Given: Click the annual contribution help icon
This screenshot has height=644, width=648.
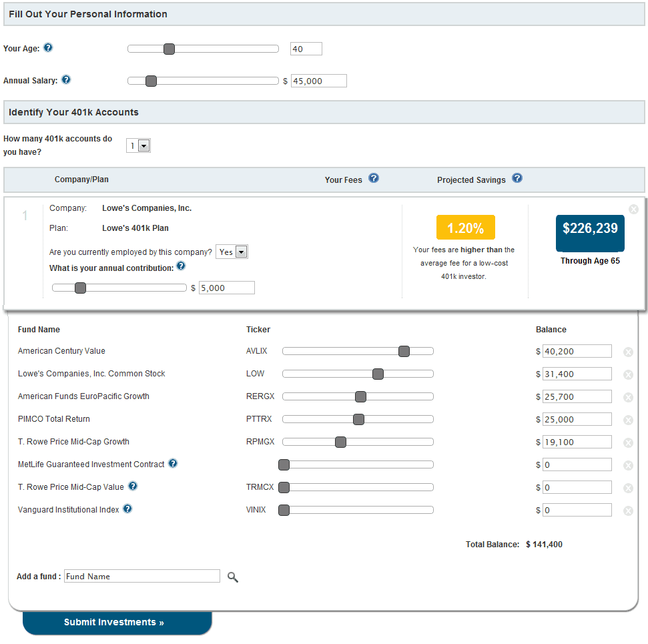Looking at the screenshot, I should (x=181, y=266).
